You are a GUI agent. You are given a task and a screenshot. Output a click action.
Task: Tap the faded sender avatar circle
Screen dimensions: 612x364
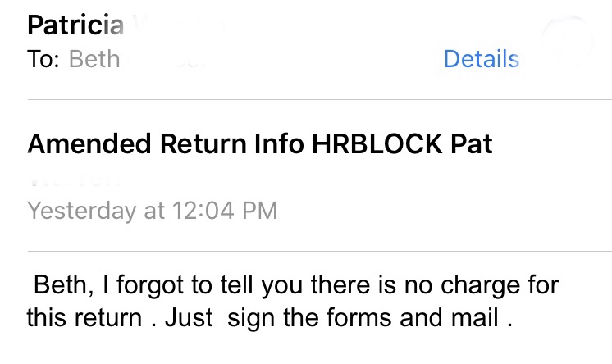[569, 39]
